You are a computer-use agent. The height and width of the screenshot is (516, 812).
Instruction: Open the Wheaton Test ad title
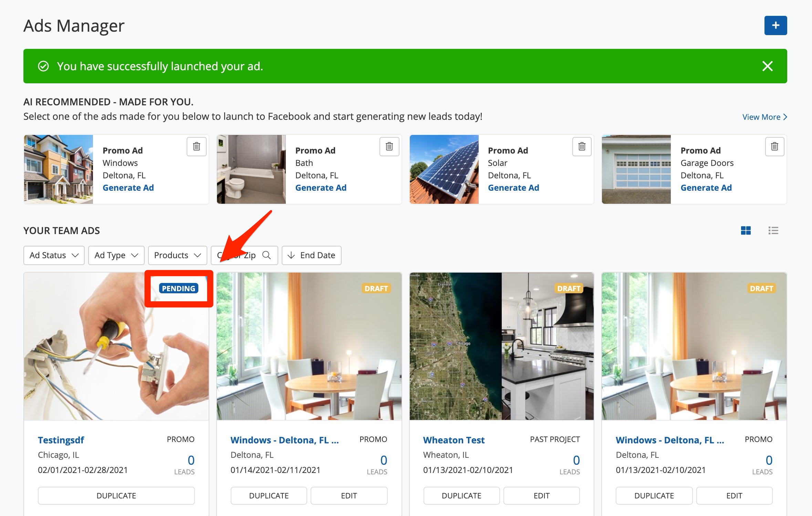[454, 440]
